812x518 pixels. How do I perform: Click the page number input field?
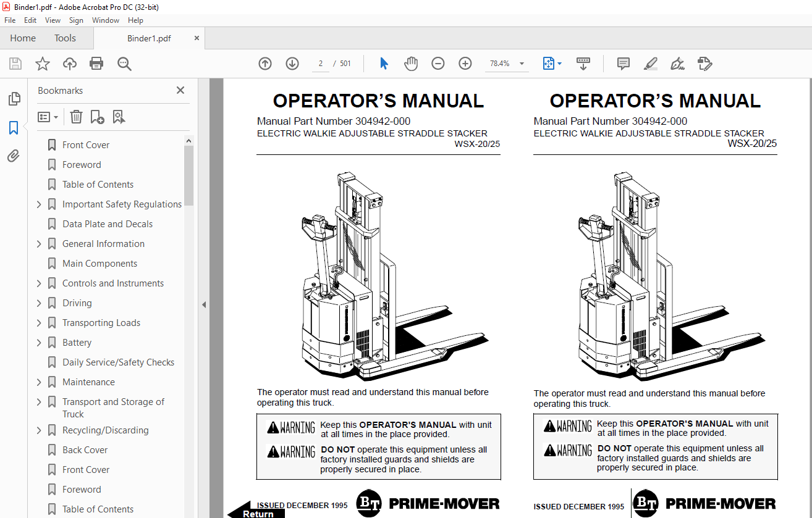point(321,64)
